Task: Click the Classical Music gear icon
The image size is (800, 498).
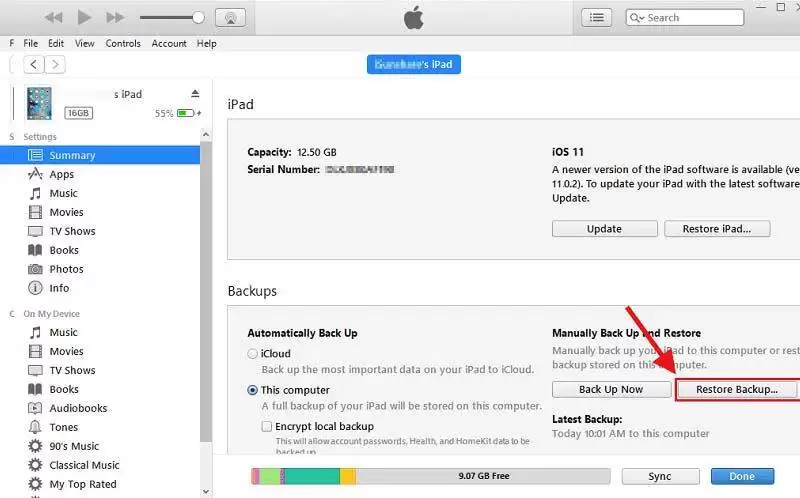Action: click(35, 465)
